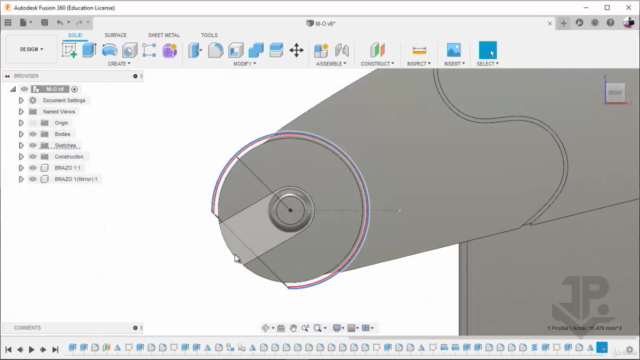This screenshot has height=360, width=640.
Task: Open the CREATE dropdown menu
Action: (119, 64)
